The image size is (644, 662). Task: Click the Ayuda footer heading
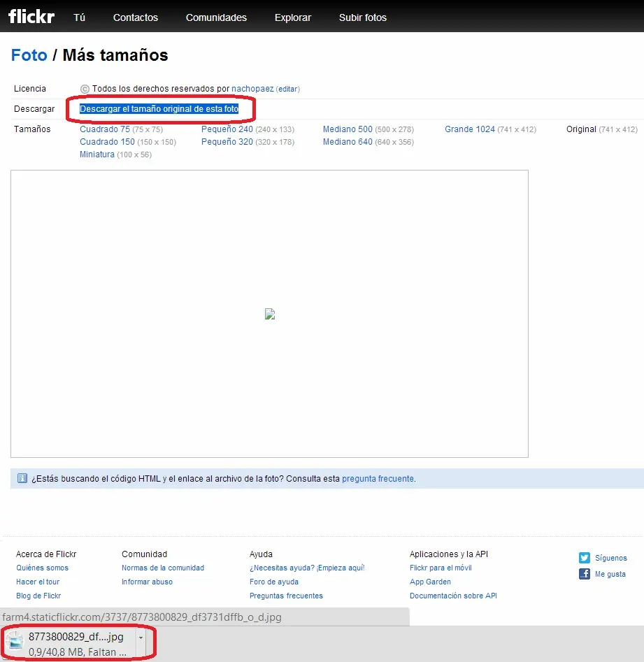coord(261,554)
